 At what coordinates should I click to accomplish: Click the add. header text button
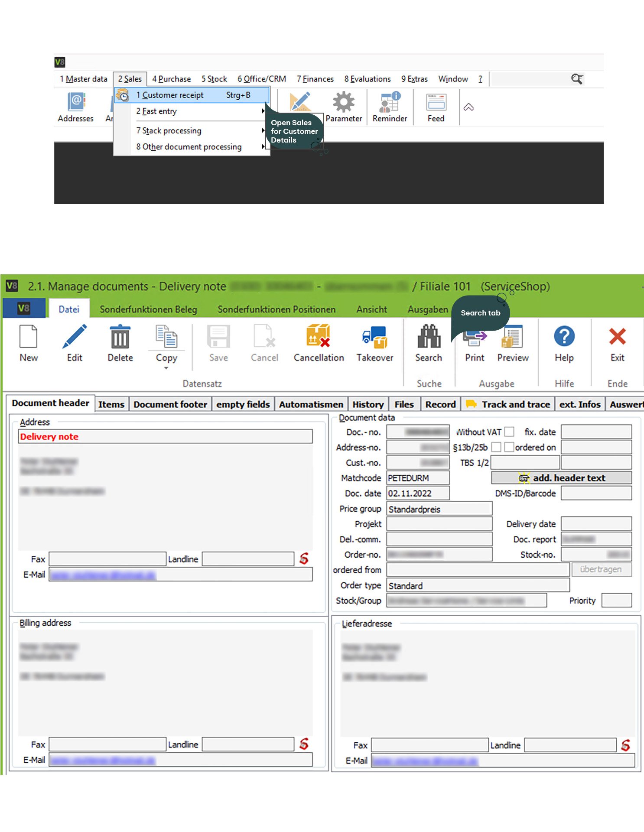pos(561,478)
